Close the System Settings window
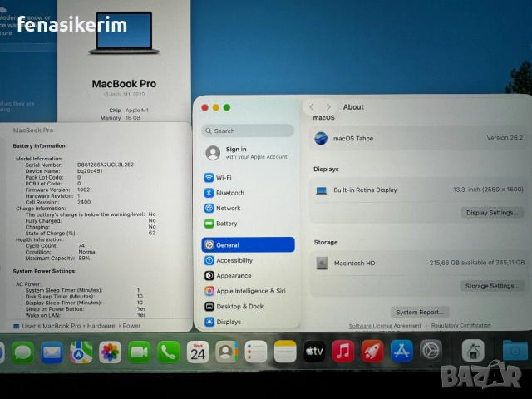 [x=205, y=107]
